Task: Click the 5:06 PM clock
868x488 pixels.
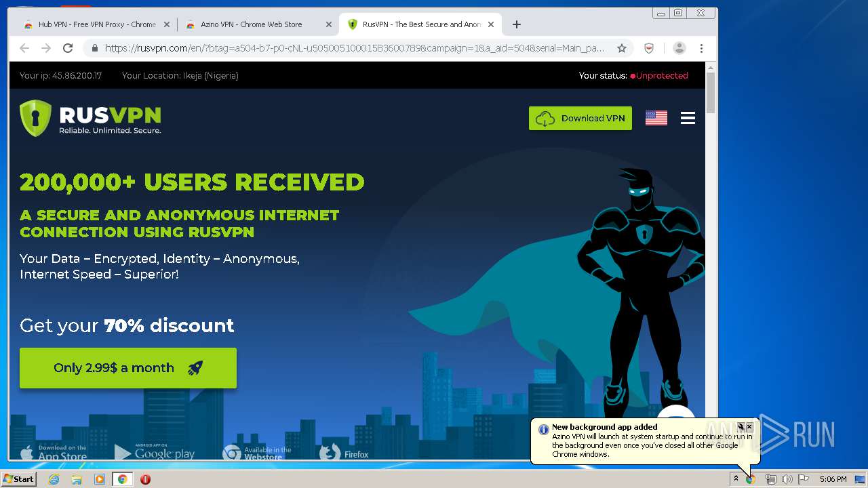Action: point(833,479)
